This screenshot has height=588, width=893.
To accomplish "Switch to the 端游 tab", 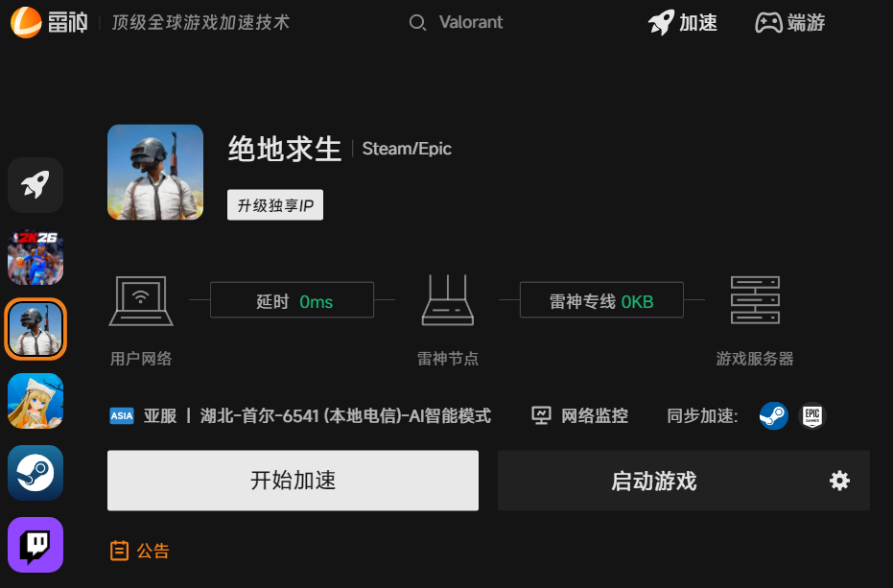I will pyautogui.click(x=788, y=22).
